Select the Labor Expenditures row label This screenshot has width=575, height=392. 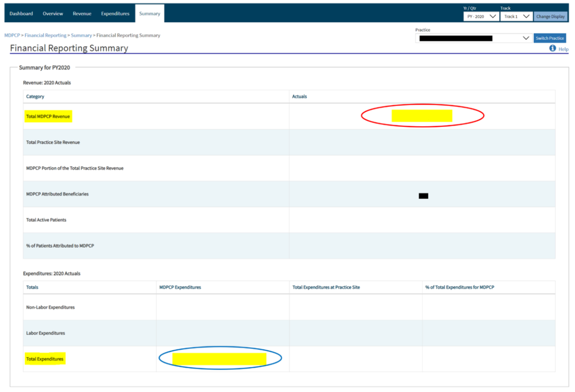coord(45,333)
